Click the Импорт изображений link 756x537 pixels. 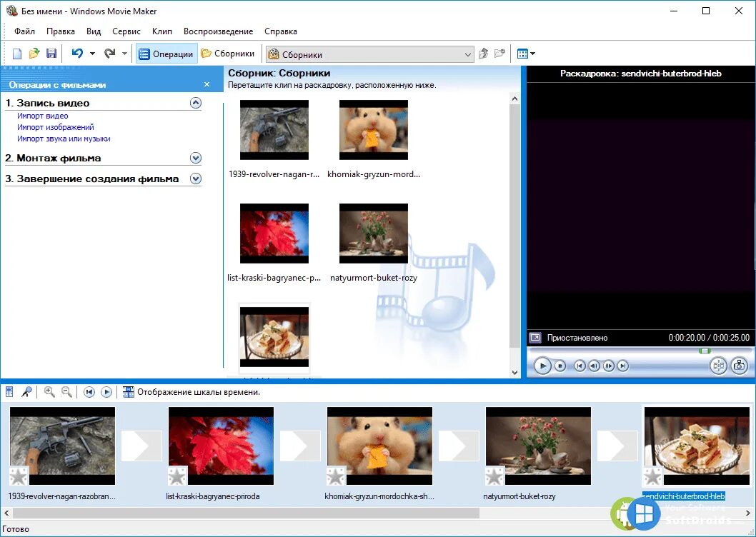coord(56,127)
